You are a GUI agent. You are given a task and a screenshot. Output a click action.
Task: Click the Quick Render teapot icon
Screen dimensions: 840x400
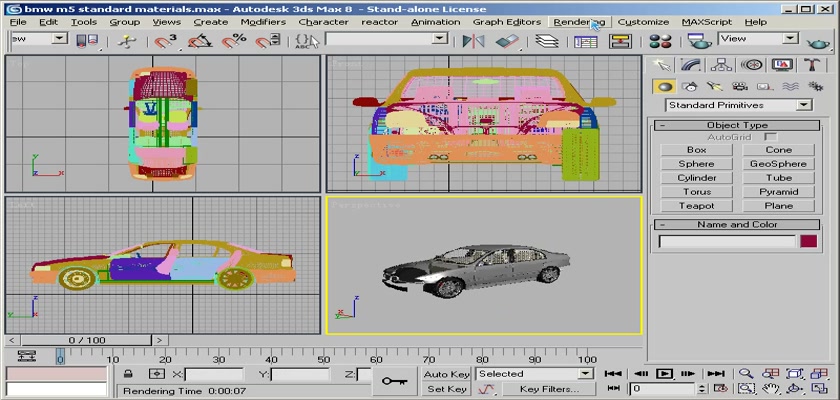818,42
